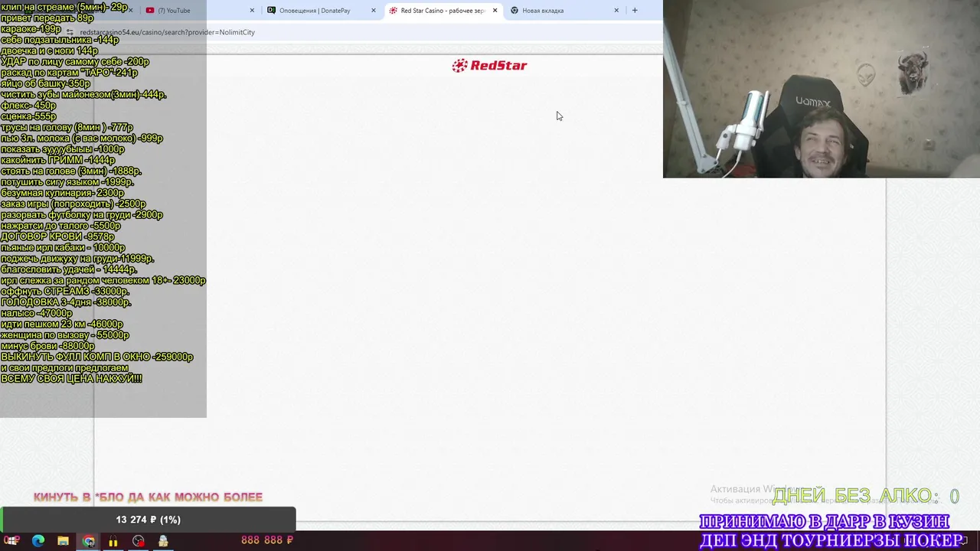Click the DonatePay favicon on its tab

point(272,11)
